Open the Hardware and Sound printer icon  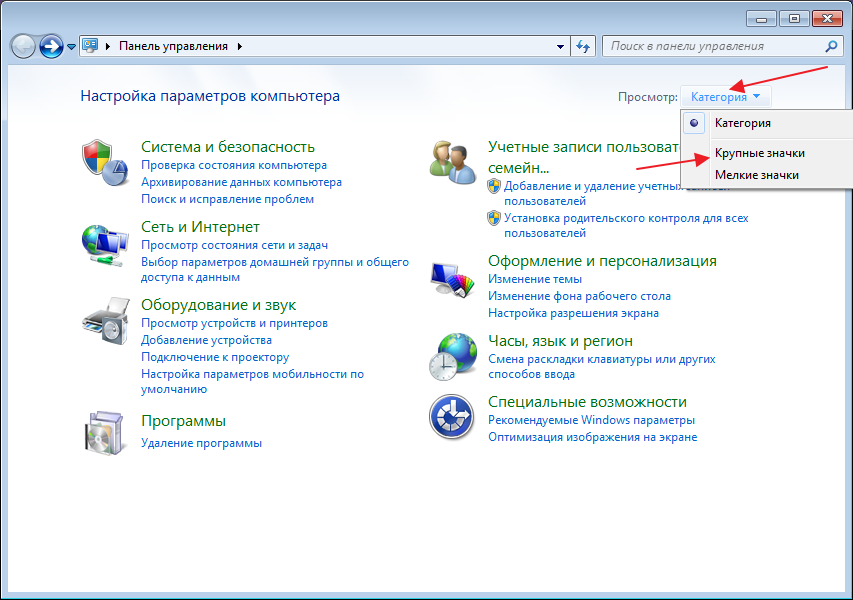click(x=104, y=320)
